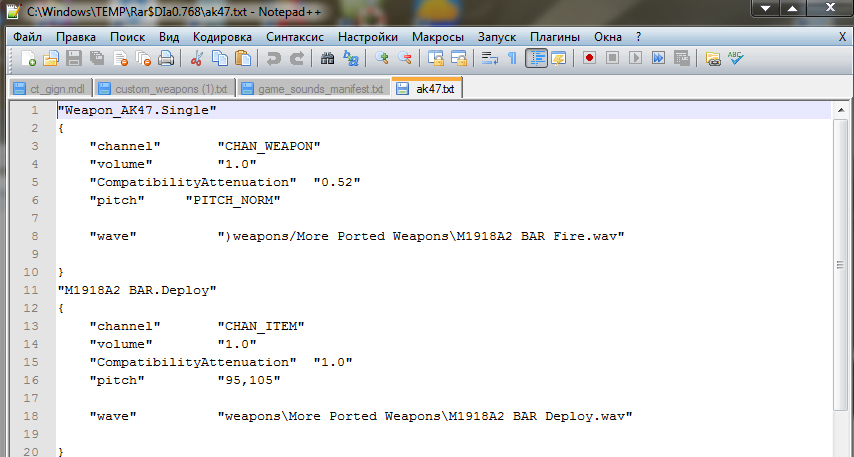Click the "CHAN_WEAPON" value
The height and width of the screenshot is (457, 854).
269,146
